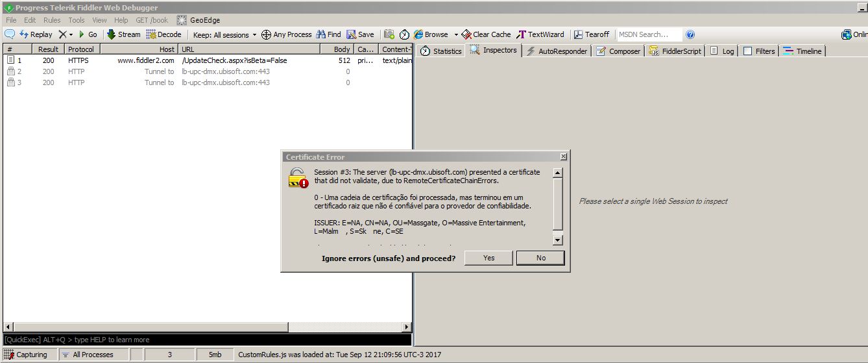Switch to the Composer tab
The height and width of the screenshot is (363, 868).
(618, 51)
